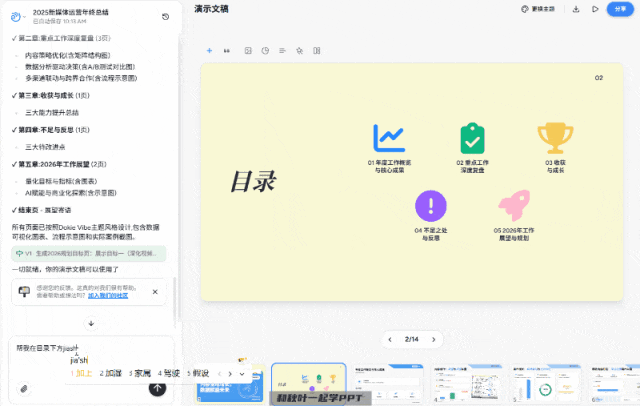Image resolution: width=640 pixels, height=406 pixels.
Task: Open the third slide thumbnail
Action: [388, 384]
